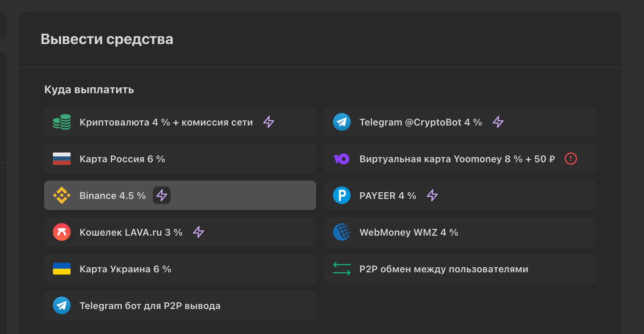Select Криптовалюта 4 % + комиссия сети option
This screenshot has height=334, width=644.
(166, 122)
